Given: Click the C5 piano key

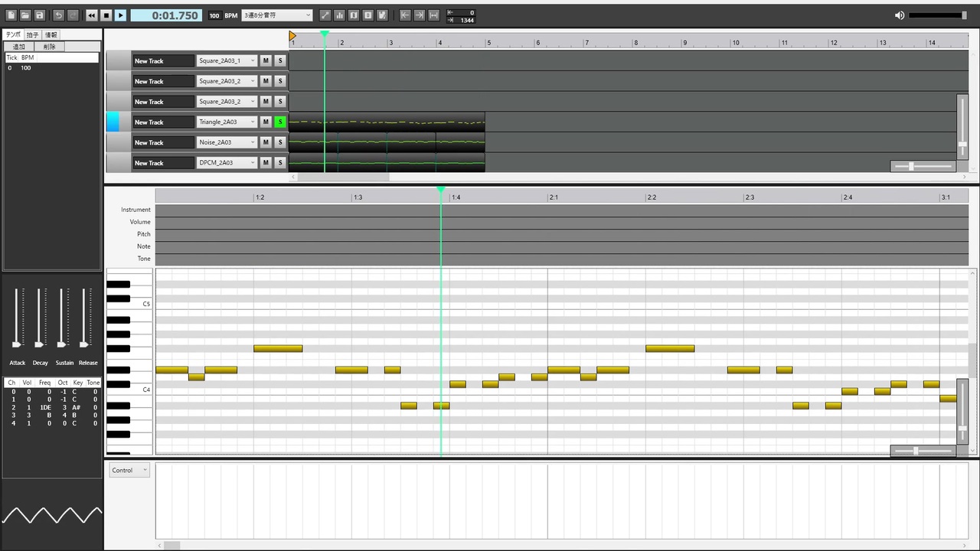Looking at the screenshot, I should click(129, 304).
